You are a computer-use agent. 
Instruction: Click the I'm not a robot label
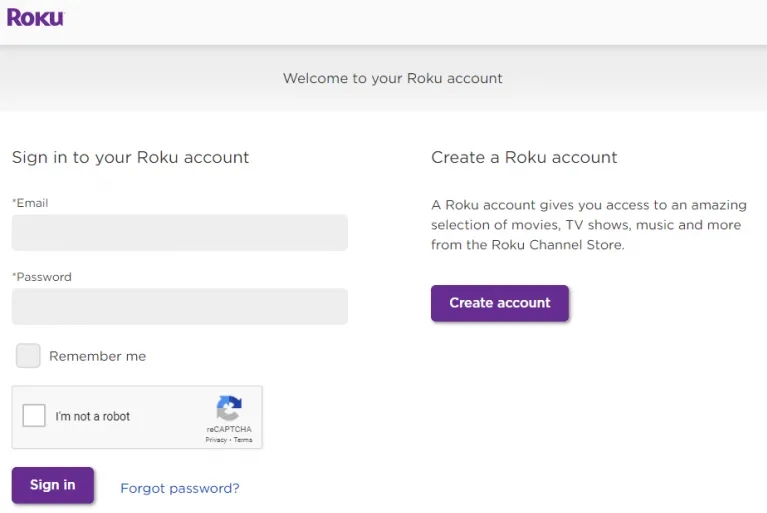pos(92,416)
